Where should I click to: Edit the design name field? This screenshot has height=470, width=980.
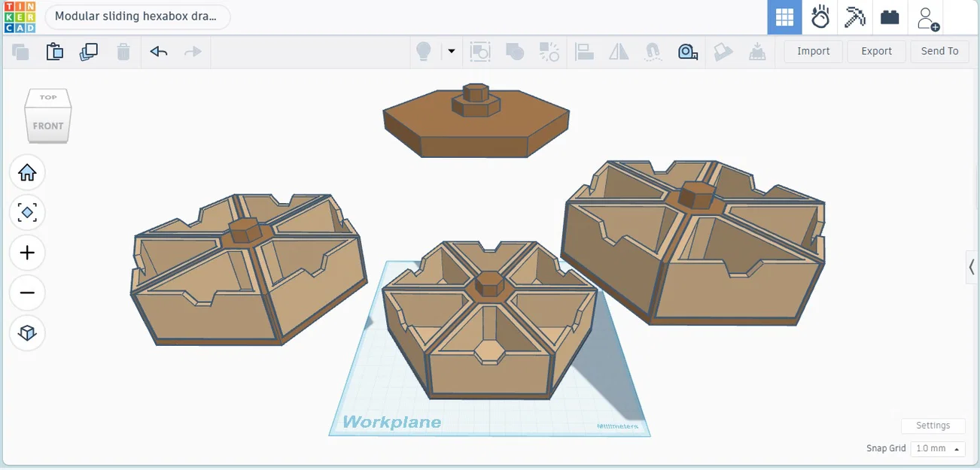click(x=138, y=17)
